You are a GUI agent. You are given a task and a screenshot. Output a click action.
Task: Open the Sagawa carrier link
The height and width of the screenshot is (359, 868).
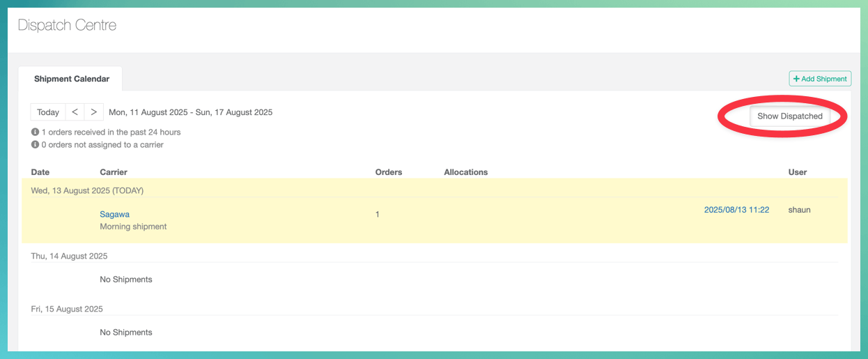114,214
